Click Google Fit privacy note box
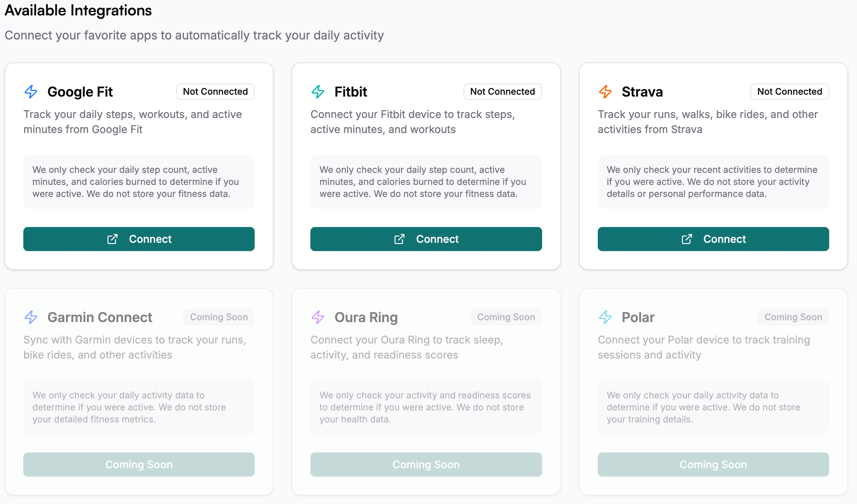Screen dimensions: 857x504 pyautogui.click(x=139, y=182)
